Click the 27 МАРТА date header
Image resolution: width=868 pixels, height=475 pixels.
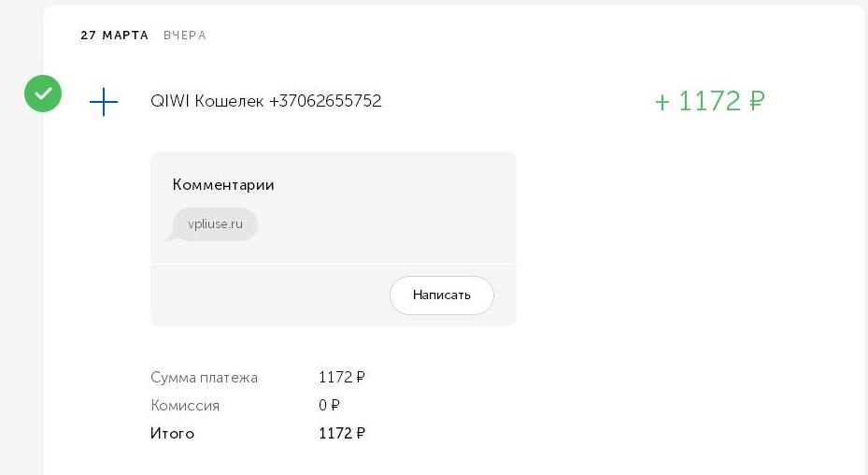115,36
